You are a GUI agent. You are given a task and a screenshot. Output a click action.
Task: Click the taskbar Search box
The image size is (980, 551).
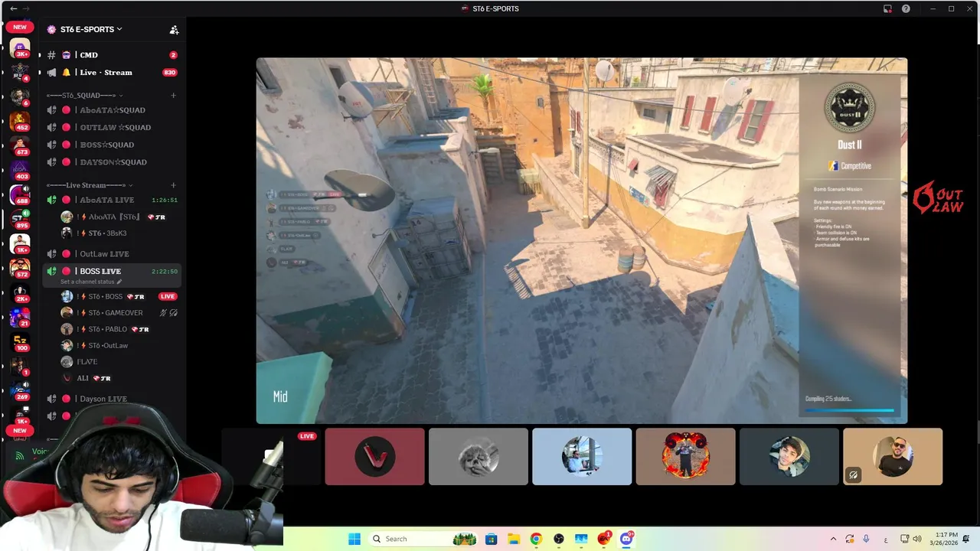[x=422, y=539]
